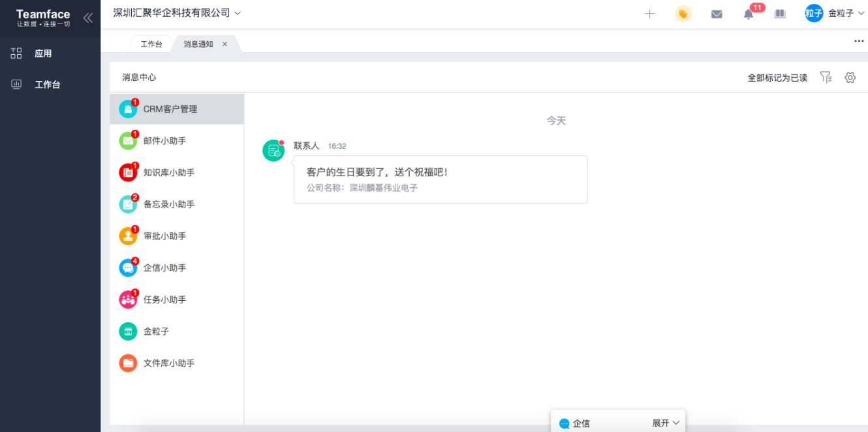Viewport: 868px width, 432px height.
Task: Close the 消息通知 tab
Action: [x=225, y=44]
